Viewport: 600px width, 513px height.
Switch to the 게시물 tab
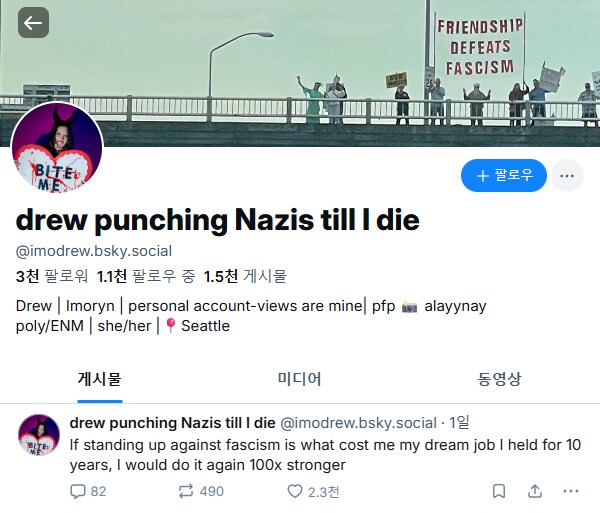coord(99,379)
